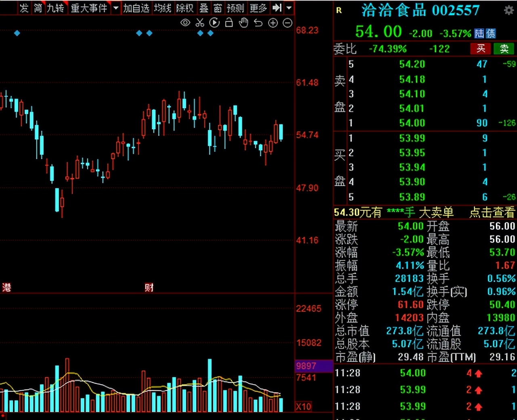Screen dimensions: 517x420
Task: Click the sell 3 price 54.10
Action: pyautogui.click(x=412, y=94)
